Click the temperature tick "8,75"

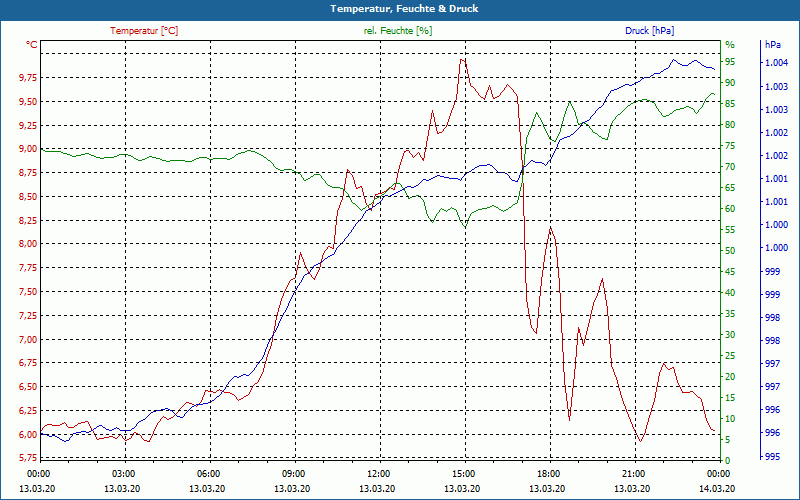coord(28,173)
